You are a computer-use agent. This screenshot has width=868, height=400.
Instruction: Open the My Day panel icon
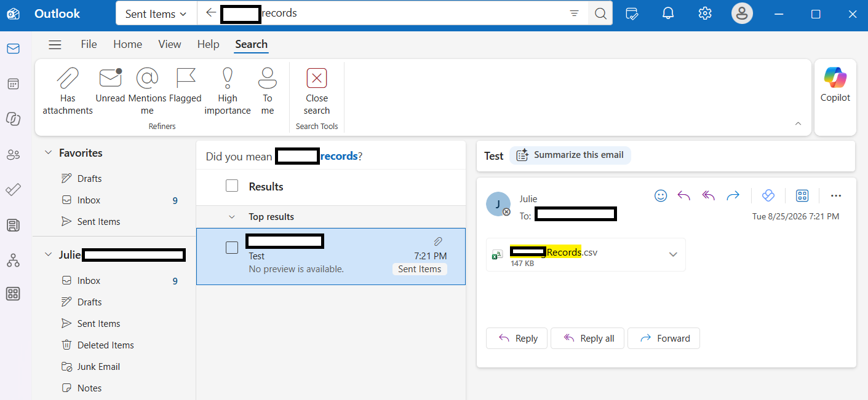click(631, 14)
